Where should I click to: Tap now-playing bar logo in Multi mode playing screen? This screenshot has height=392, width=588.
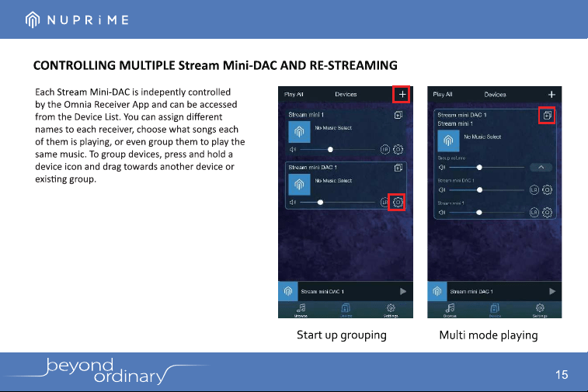tap(437, 291)
